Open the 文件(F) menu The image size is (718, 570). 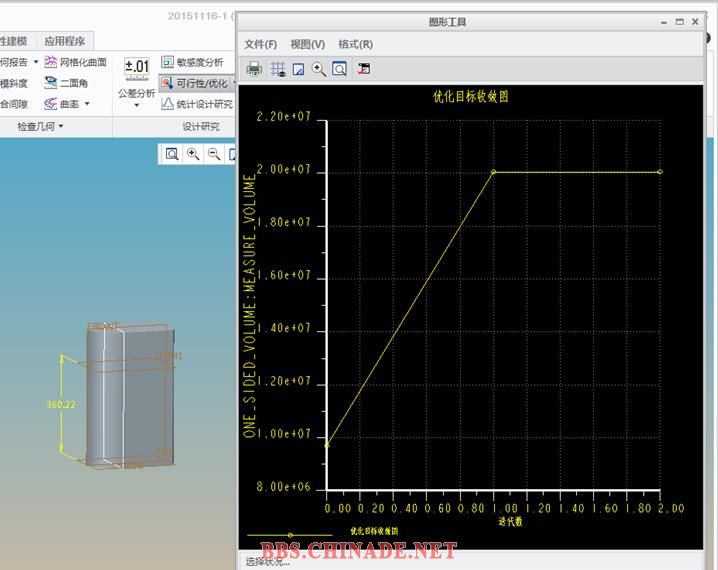tap(260, 44)
